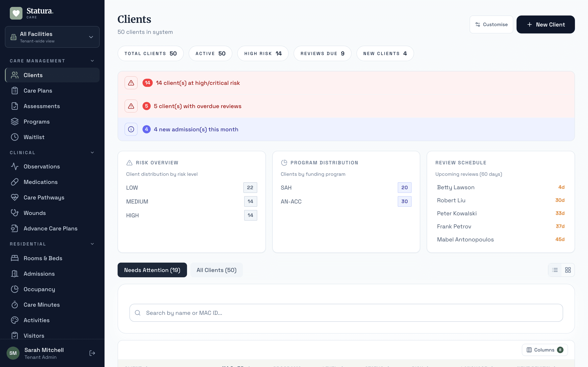This screenshot has height=367, width=588.
Task: Switch client list to list view
Action: tap(555, 270)
